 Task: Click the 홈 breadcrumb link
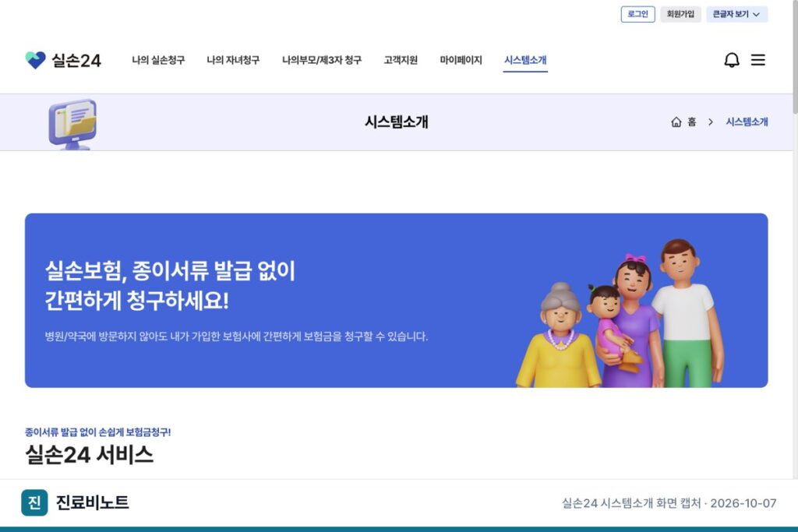pos(692,122)
